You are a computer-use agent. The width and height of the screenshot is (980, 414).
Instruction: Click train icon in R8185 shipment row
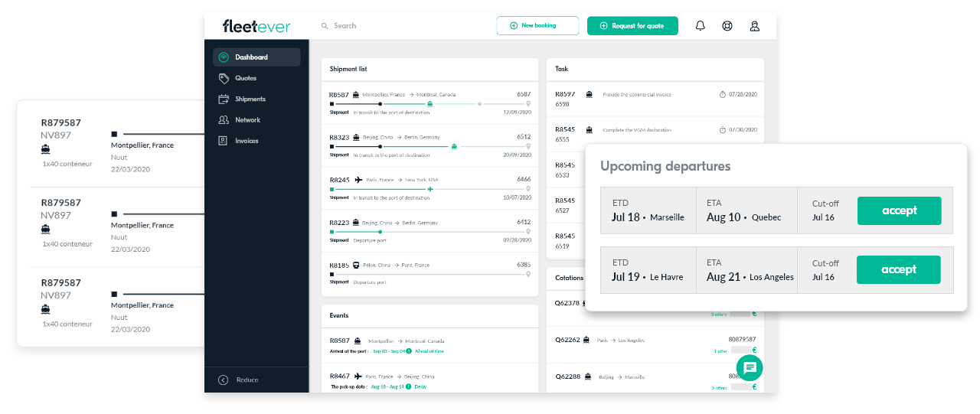coord(356,265)
